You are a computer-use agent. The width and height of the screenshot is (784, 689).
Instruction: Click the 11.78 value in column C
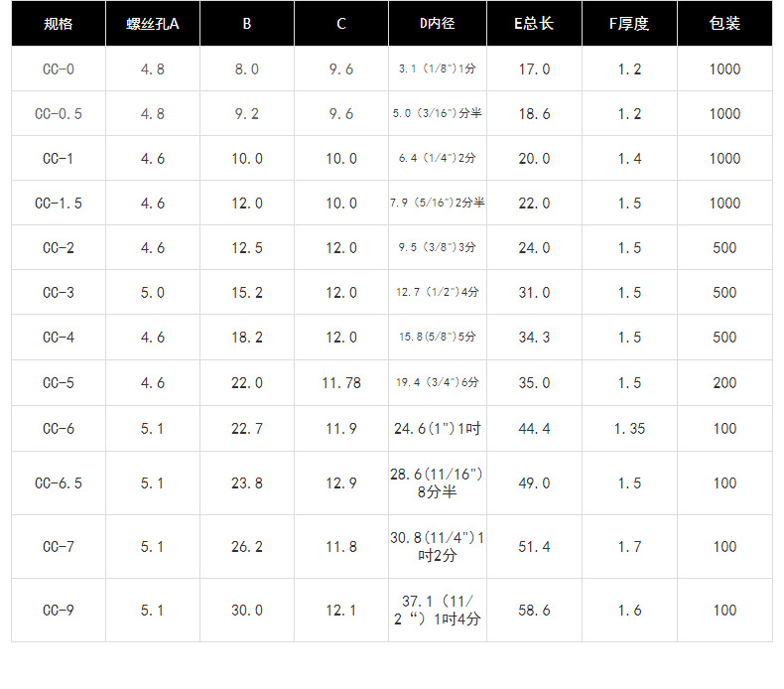pyautogui.click(x=341, y=382)
